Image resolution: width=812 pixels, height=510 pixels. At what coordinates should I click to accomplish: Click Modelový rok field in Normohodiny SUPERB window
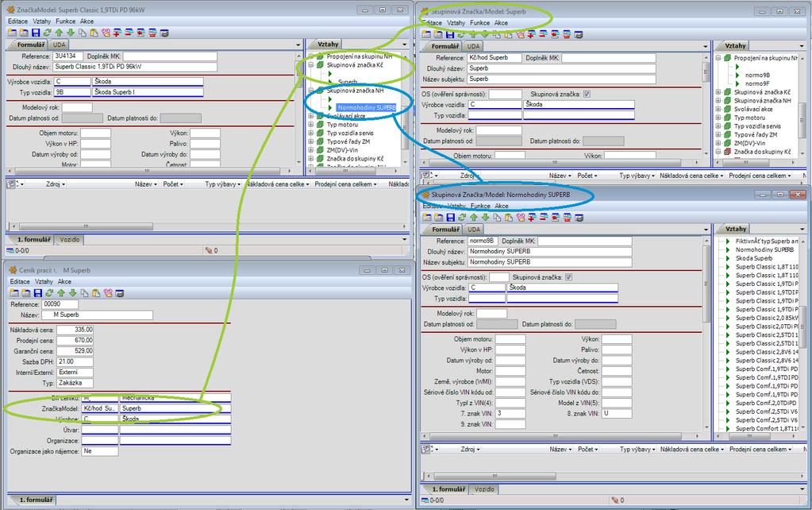tap(491, 314)
